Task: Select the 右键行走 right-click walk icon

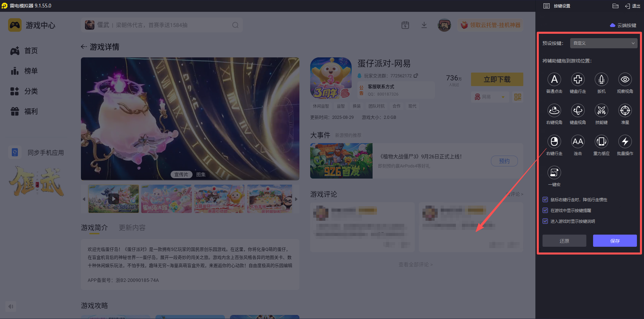Action: coord(554,141)
